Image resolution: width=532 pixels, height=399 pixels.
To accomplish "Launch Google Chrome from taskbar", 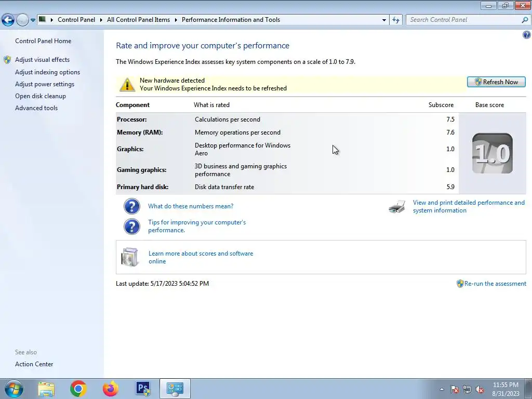I will (78, 389).
